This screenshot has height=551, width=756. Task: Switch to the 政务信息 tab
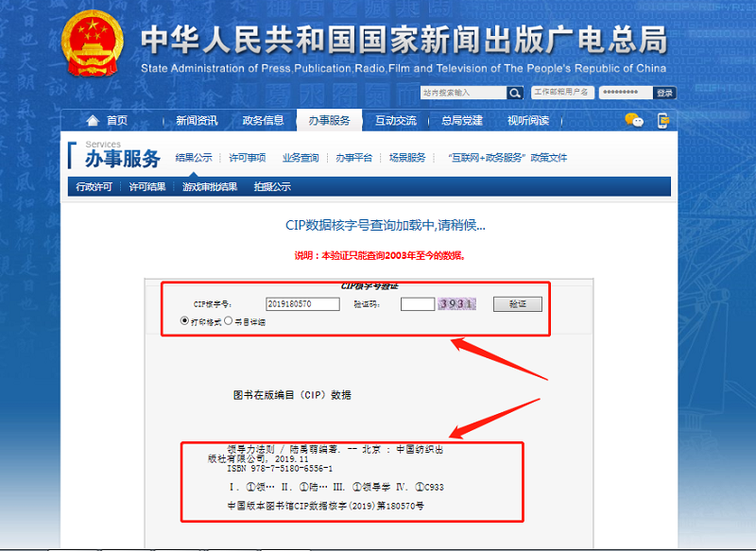[263, 121]
